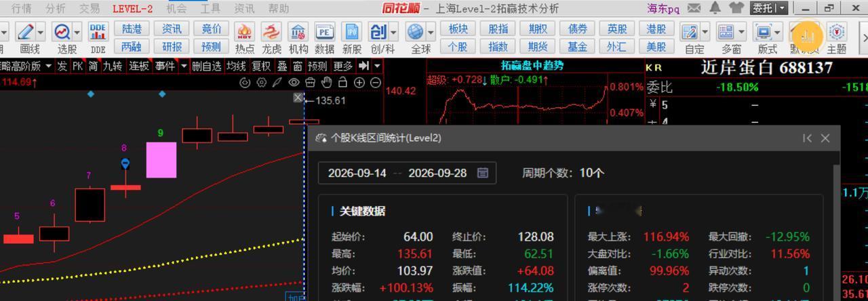Open the 帮助 menu

point(278,8)
